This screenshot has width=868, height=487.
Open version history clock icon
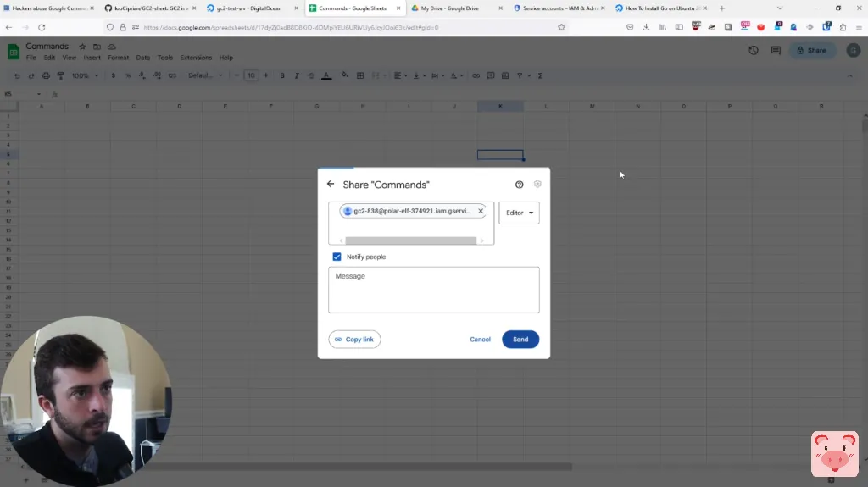pyautogui.click(x=754, y=51)
